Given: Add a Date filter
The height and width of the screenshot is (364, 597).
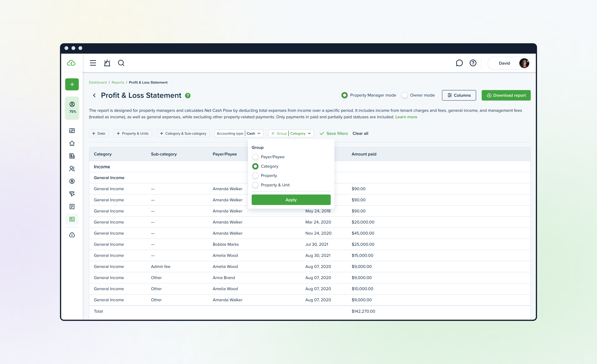Looking at the screenshot, I should [99, 133].
